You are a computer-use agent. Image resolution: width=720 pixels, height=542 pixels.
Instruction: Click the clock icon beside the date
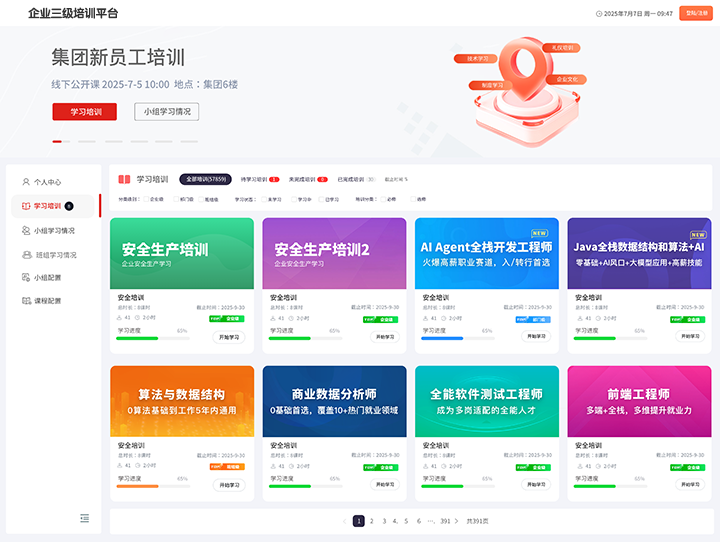coord(599,14)
